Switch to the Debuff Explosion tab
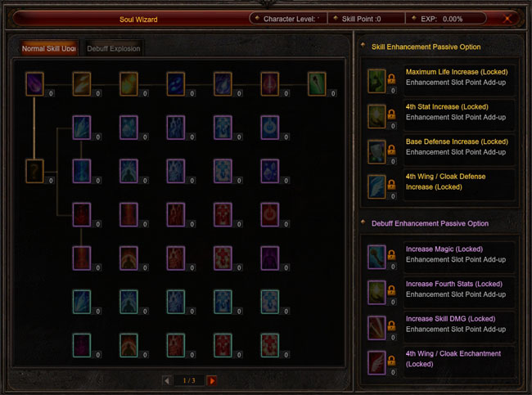 pyautogui.click(x=113, y=48)
